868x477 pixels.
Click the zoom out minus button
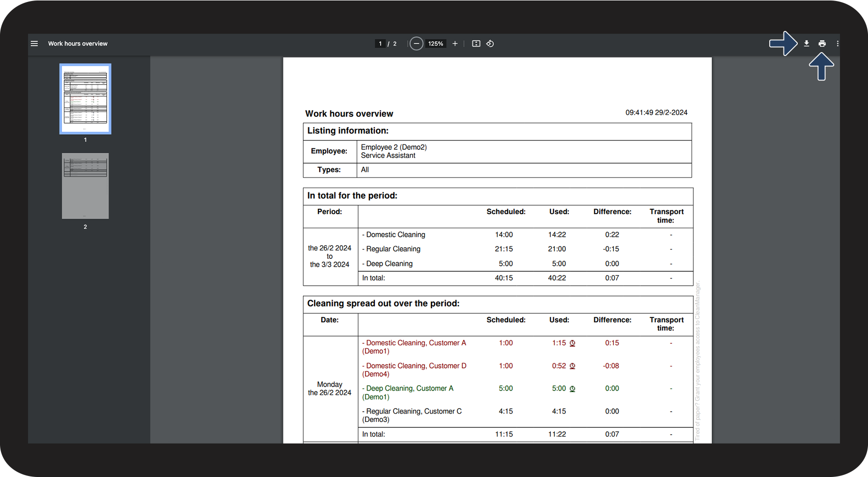(x=416, y=44)
